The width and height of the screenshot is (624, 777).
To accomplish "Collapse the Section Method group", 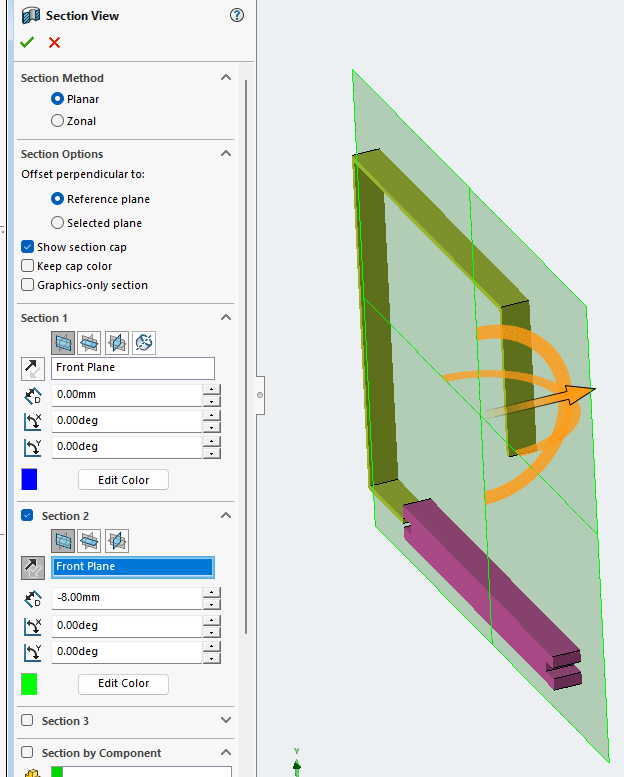I will pos(226,78).
